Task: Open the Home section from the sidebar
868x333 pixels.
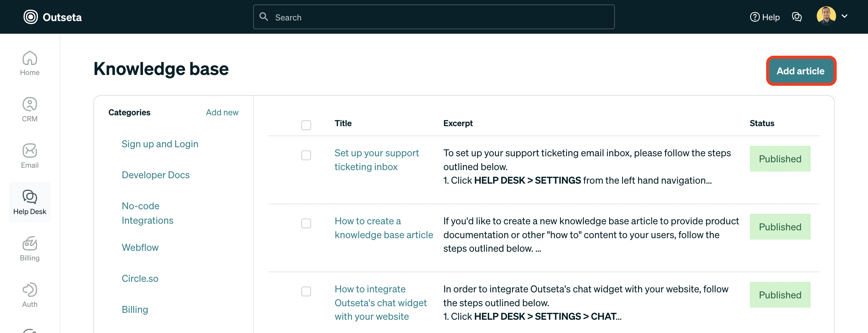Action: tap(30, 63)
